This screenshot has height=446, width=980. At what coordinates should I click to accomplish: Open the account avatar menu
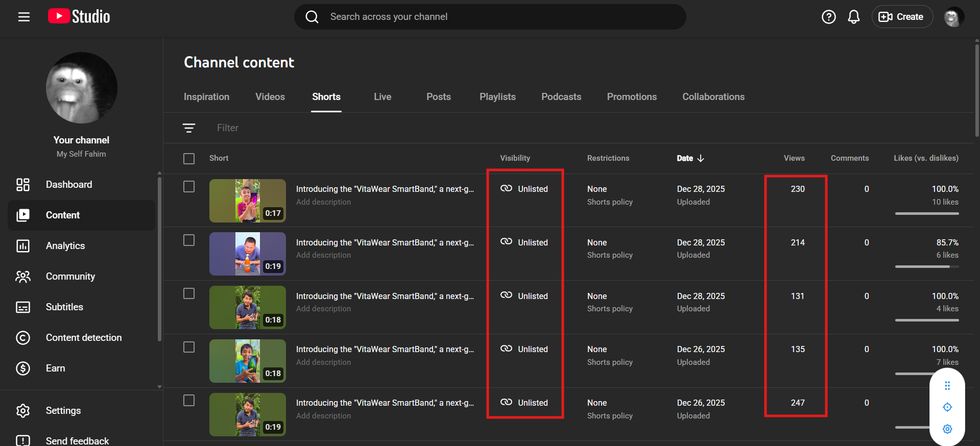tap(953, 17)
